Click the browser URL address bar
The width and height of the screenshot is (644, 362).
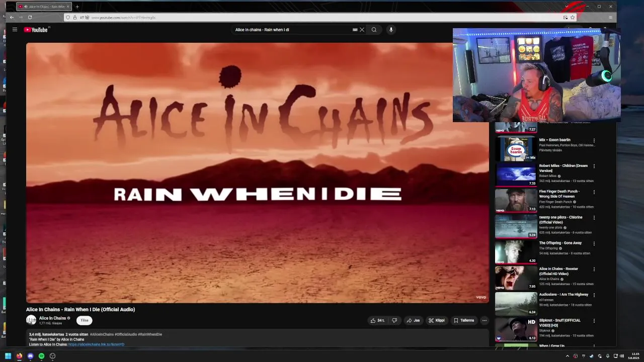coord(322,18)
